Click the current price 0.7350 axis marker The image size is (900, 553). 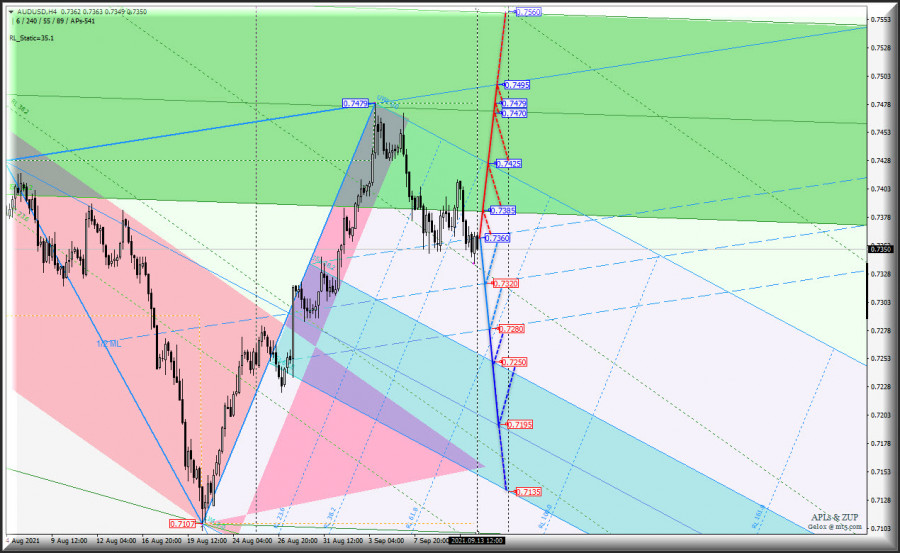pos(880,249)
